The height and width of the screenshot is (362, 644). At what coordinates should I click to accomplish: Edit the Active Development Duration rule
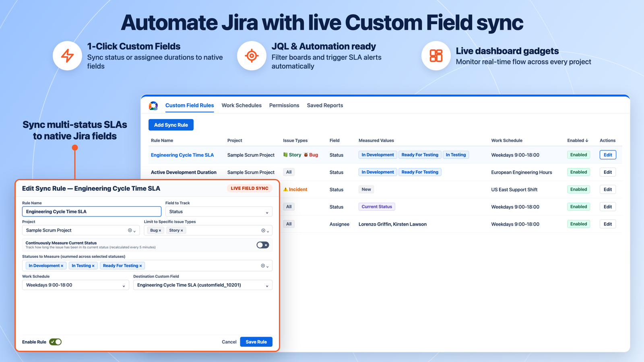click(608, 172)
